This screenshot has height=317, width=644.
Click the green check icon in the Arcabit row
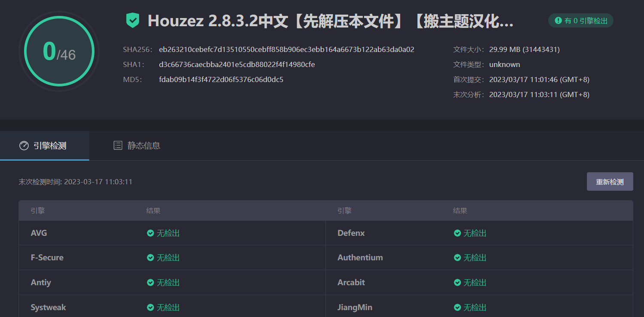[x=458, y=283]
